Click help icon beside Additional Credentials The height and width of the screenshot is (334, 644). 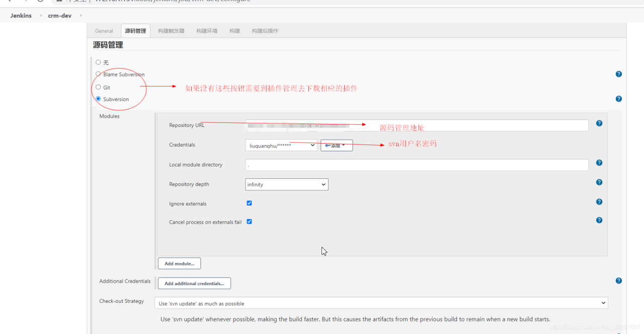pyautogui.click(x=618, y=281)
